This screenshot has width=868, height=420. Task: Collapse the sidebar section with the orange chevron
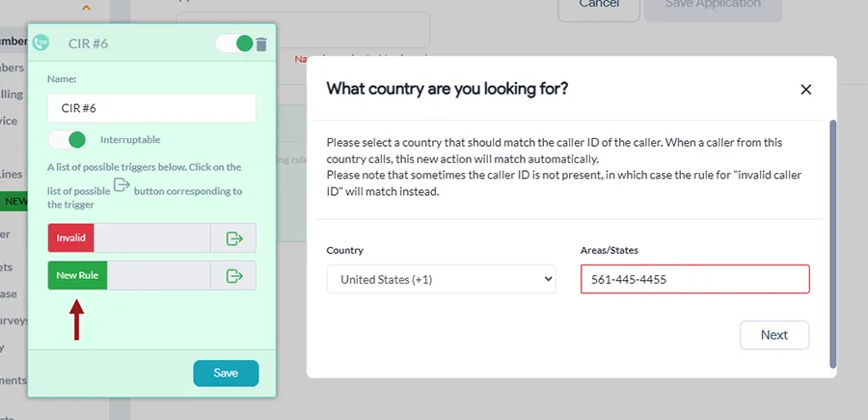(85, 8)
